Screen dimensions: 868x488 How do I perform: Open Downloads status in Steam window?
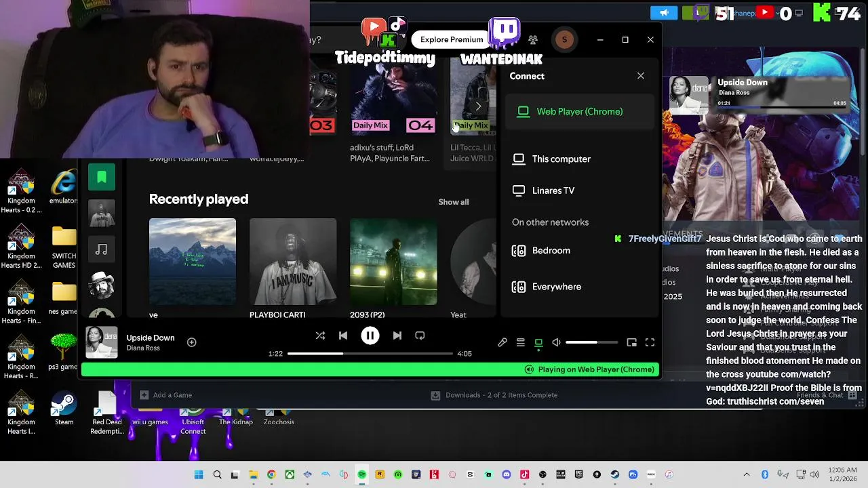[x=495, y=395]
